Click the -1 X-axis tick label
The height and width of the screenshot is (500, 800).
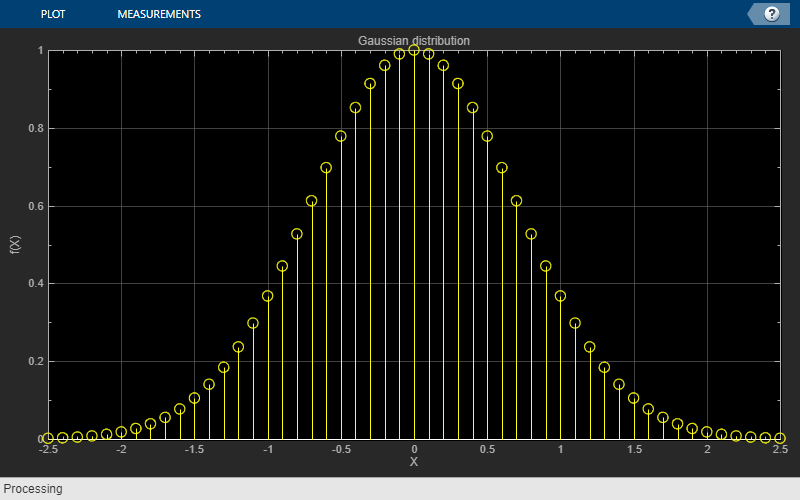pyautogui.click(x=267, y=449)
